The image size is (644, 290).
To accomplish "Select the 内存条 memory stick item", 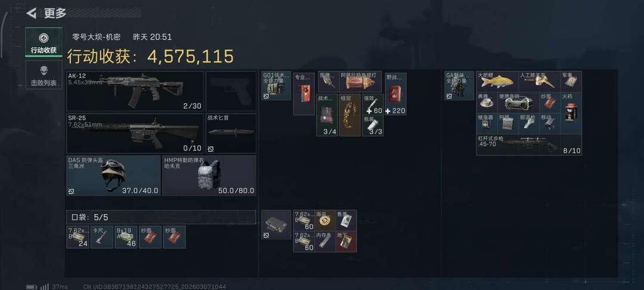I will pyautogui.click(x=325, y=242).
